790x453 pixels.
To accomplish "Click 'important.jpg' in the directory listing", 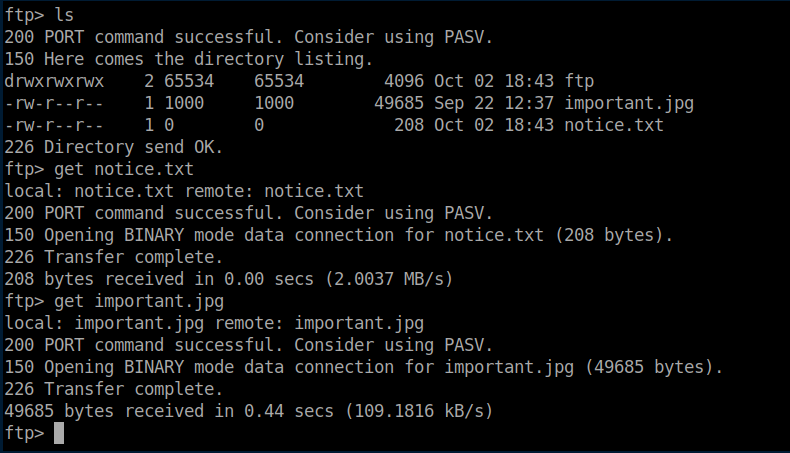I will [629, 104].
